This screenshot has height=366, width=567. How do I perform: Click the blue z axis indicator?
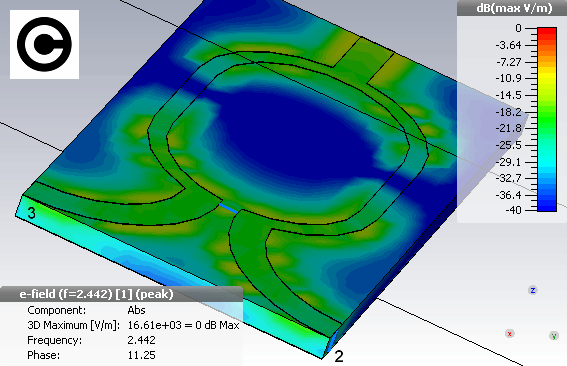click(533, 290)
